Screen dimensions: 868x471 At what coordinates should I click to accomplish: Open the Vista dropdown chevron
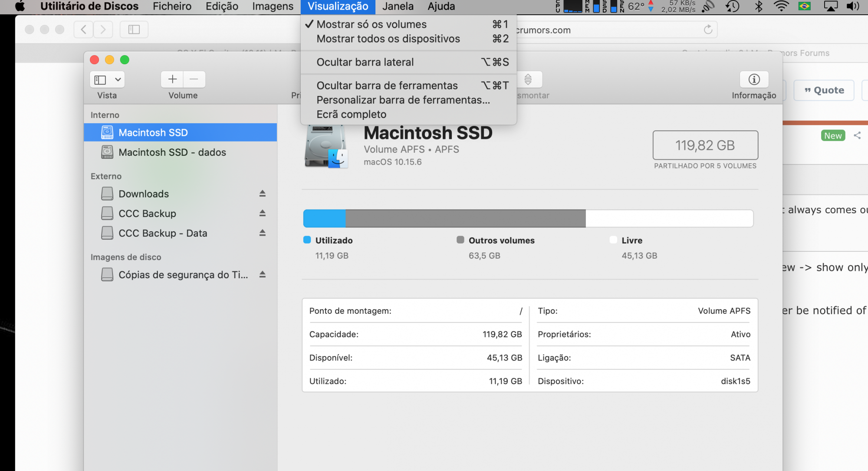118,79
